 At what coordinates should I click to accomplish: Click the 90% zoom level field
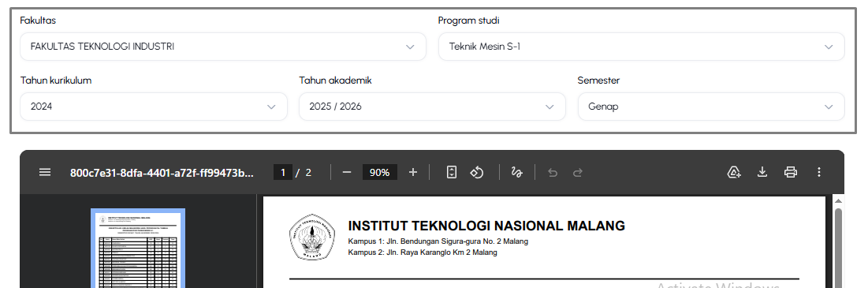point(380,172)
